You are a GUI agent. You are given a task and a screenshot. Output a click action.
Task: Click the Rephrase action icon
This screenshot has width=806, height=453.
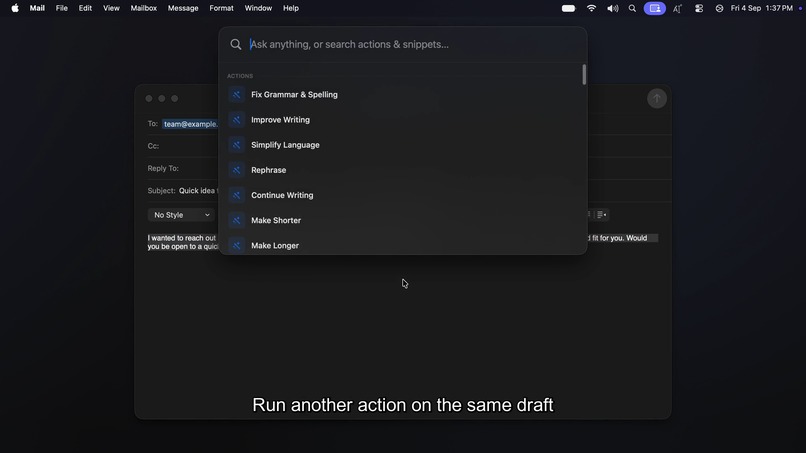236,170
